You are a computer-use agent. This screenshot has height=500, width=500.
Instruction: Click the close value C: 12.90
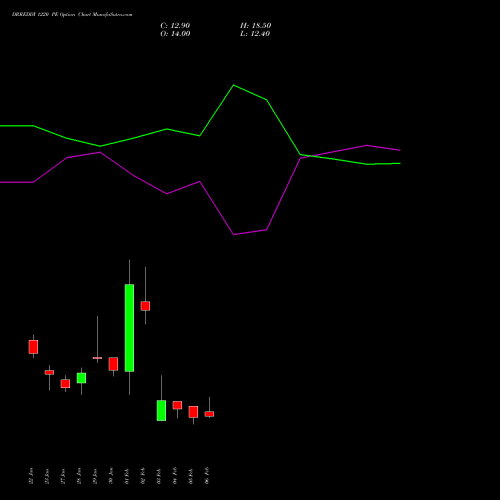coord(175,26)
